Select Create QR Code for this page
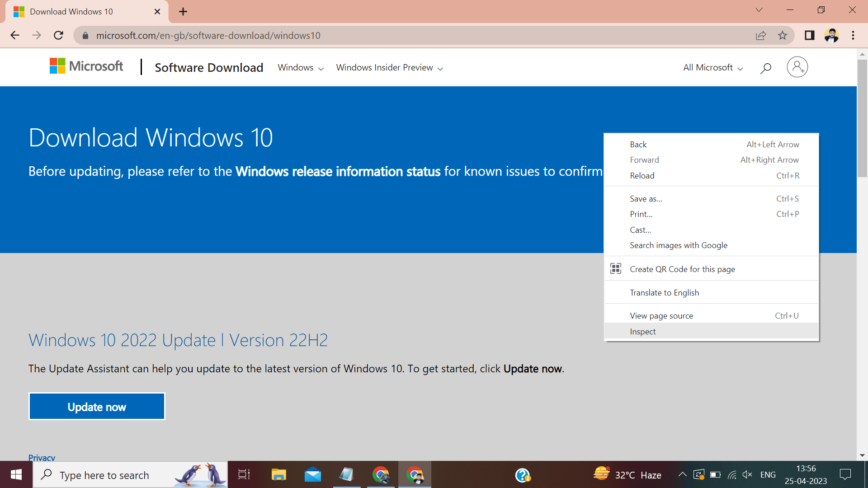 711,269
